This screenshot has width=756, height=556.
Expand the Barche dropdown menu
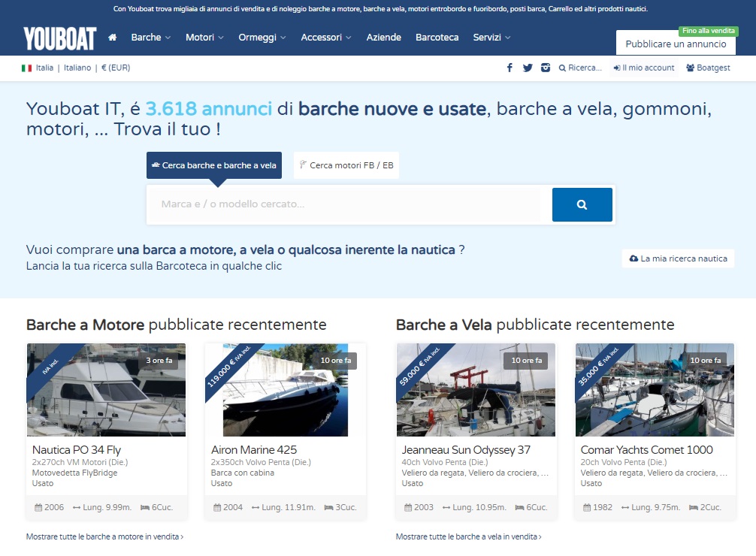click(150, 37)
